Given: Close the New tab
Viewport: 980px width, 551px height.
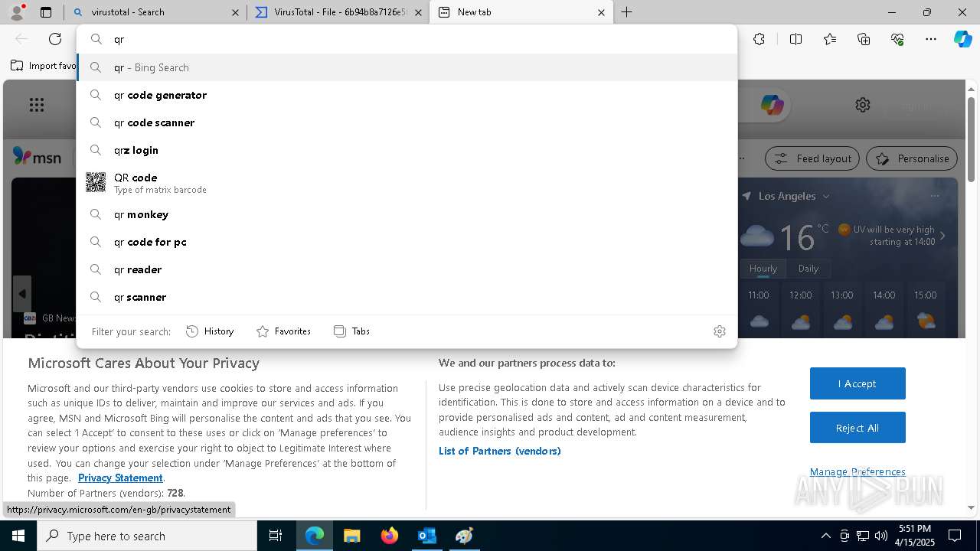Looking at the screenshot, I should pyautogui.click(x=601, y=12).
